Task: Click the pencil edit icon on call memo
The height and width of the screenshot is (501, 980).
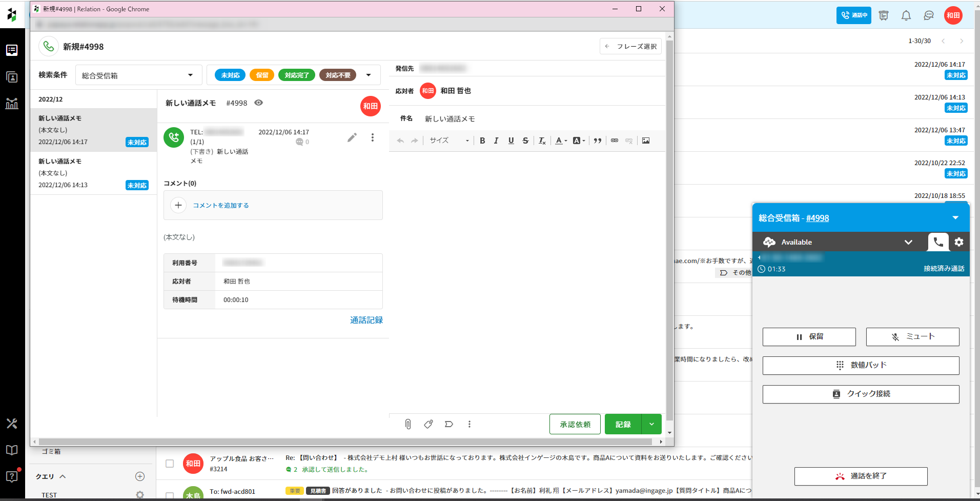Action: [352, 137]
